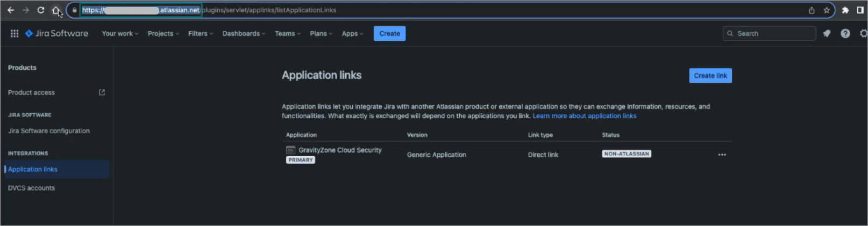Viewport: 868px width, 226px height.
Task: Click the padlock site info icon
Action: pyautogui.click(x=74, y=10)
